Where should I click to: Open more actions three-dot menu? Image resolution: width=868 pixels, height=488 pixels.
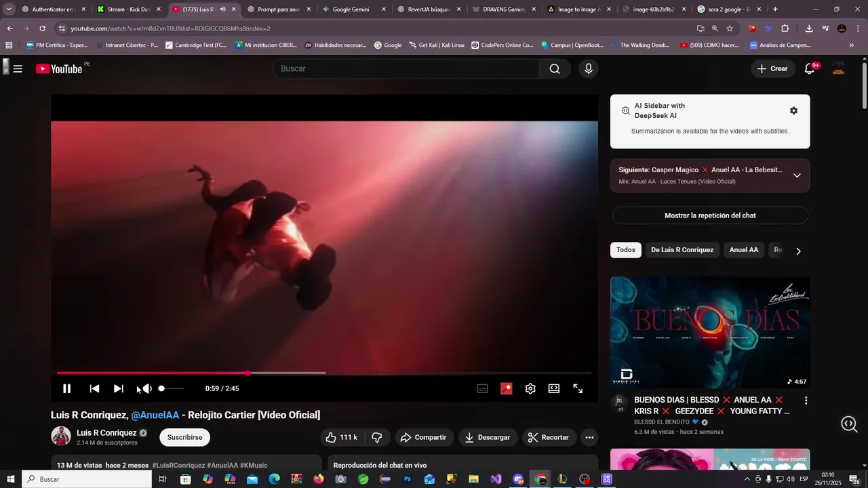[x=589, y=437]
